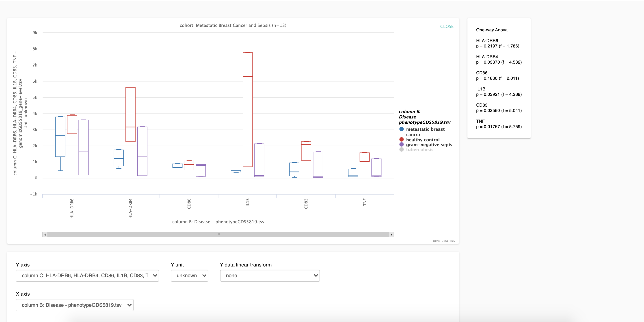Click the purple HLA-DRB6 sepsis box
The image size is (644, 322).
coord(84,147)
